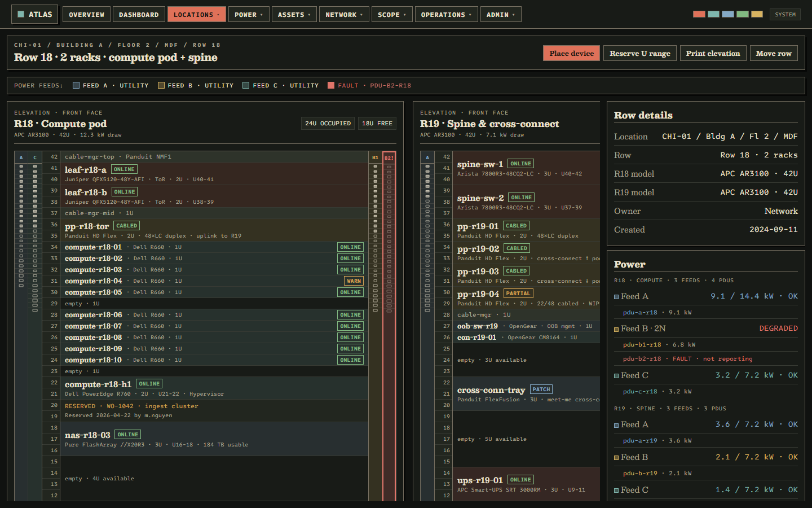Image resolution: width=812 pixels, height=508 pixels.
Task: Open the SCOPE dropdown menu
Action: 392,15
